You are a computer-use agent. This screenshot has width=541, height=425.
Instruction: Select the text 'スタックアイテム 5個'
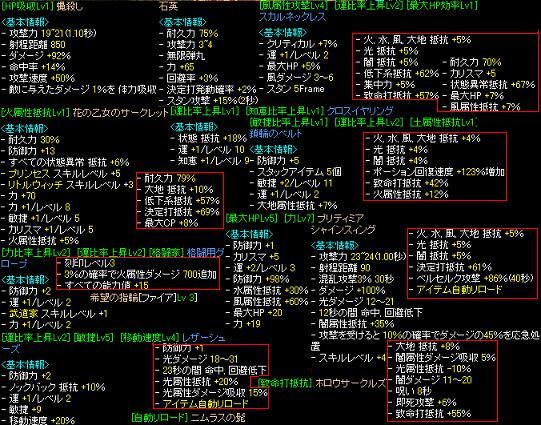coord(299,172)
